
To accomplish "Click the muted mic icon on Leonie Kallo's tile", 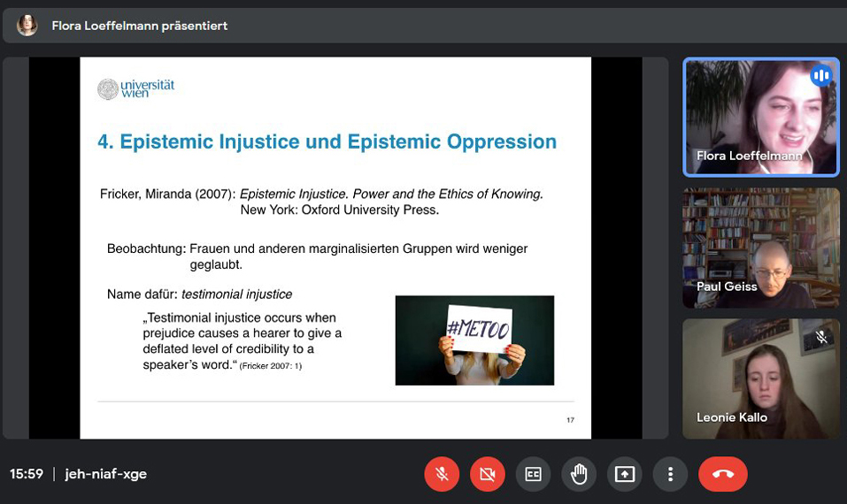I will [x=820, y=337].
